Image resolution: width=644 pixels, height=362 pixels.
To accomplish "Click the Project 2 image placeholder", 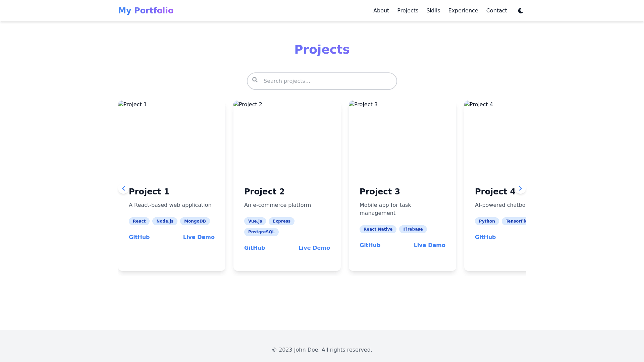I will pos(287,140).
